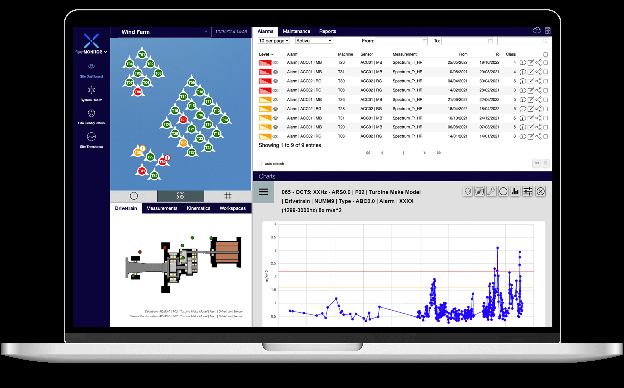Tick the checkbox in first alarm row
The width and height of the screenshot is (624, 388).
click(x=546, y=62)
